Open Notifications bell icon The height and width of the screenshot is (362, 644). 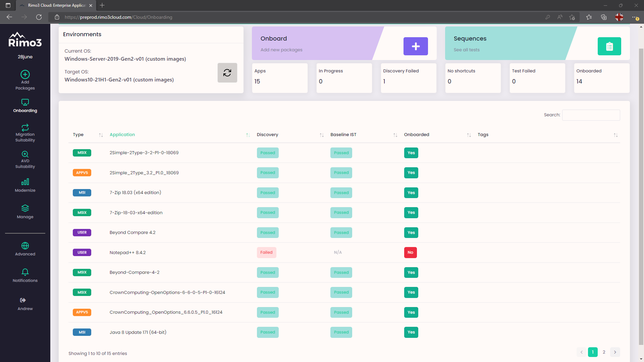[25, 272]
